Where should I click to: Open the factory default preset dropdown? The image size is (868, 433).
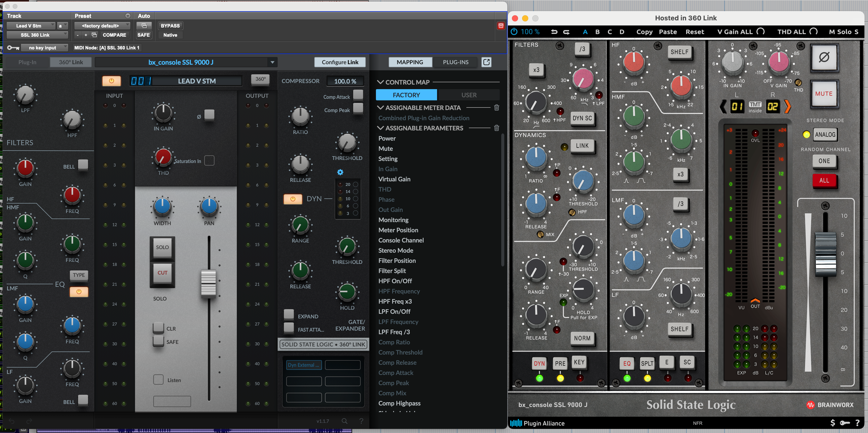(102, 26)
